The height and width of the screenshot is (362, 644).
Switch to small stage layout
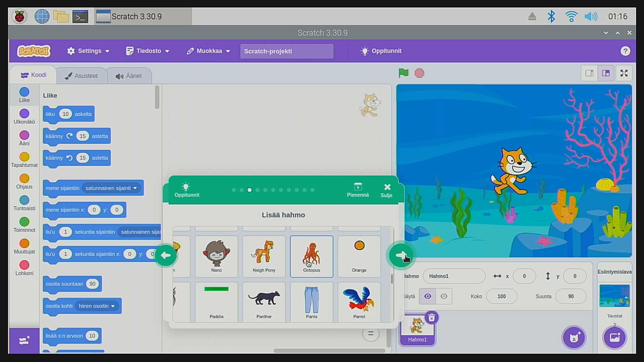(589, 73)
